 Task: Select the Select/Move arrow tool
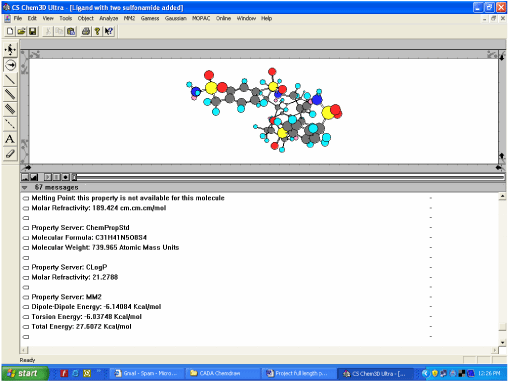tap(10, 49)
